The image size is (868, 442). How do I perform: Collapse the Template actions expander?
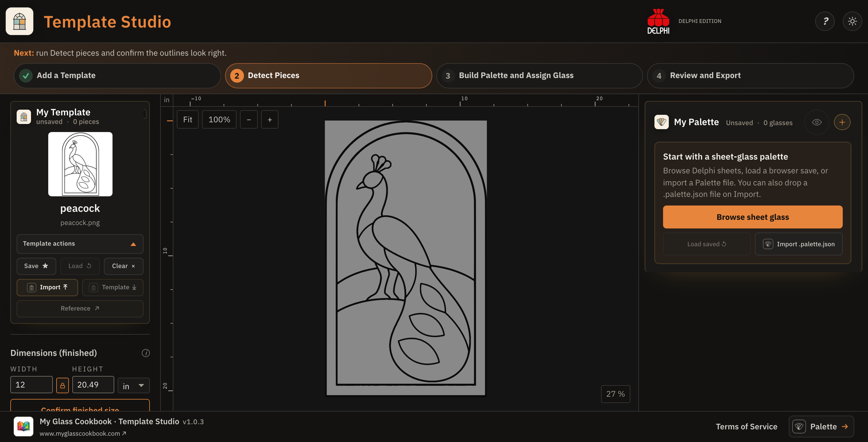80,244
